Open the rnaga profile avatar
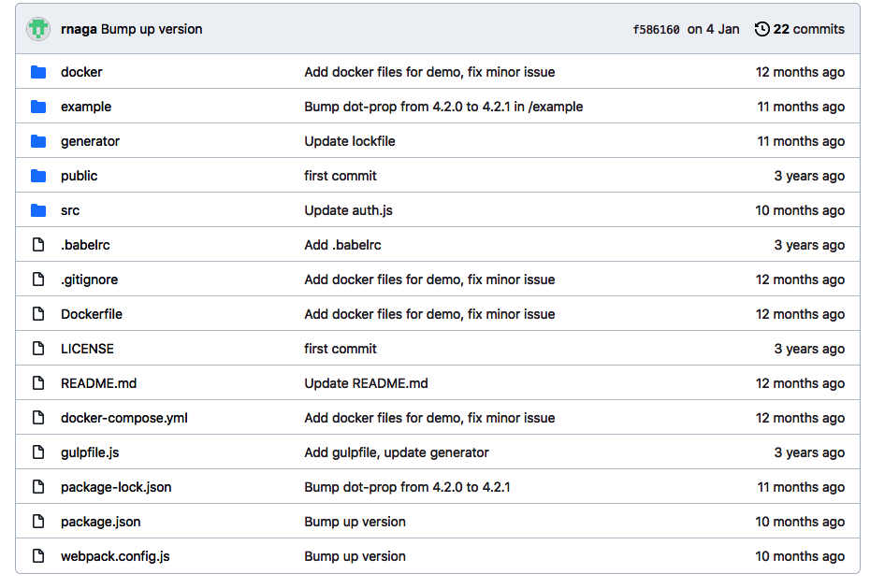 tap(37, 28)
